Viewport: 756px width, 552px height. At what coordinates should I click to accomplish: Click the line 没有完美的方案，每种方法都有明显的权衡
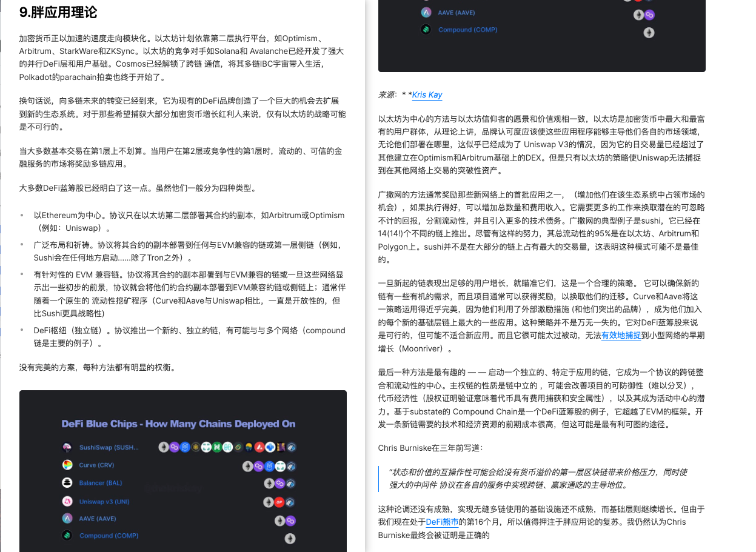(98, 367)
